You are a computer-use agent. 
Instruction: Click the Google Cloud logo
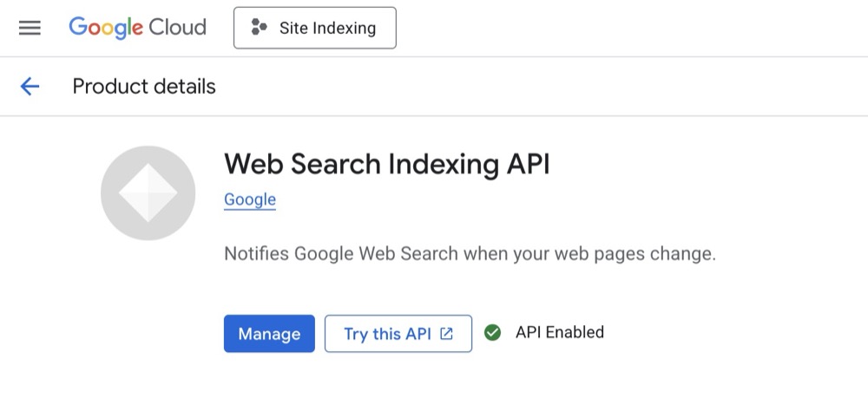[x=137, y=28]
